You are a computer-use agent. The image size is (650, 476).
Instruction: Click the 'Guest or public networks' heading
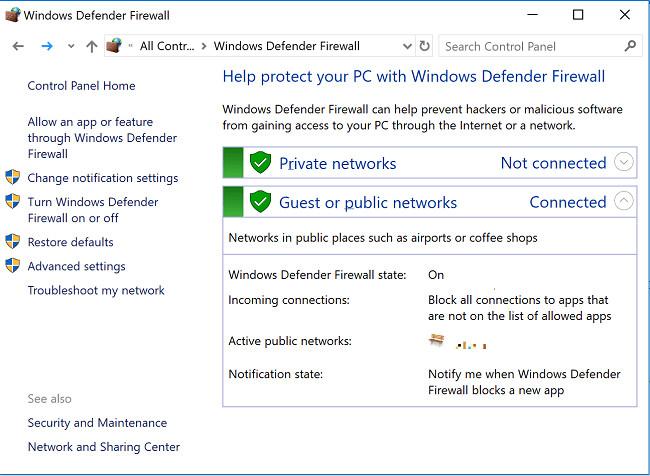point(368,203)
